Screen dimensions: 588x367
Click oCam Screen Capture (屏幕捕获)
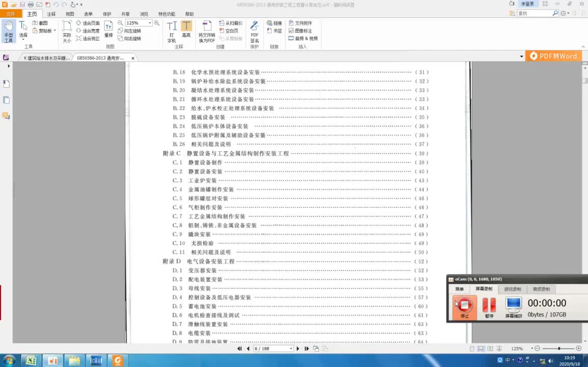click(514, 307)
